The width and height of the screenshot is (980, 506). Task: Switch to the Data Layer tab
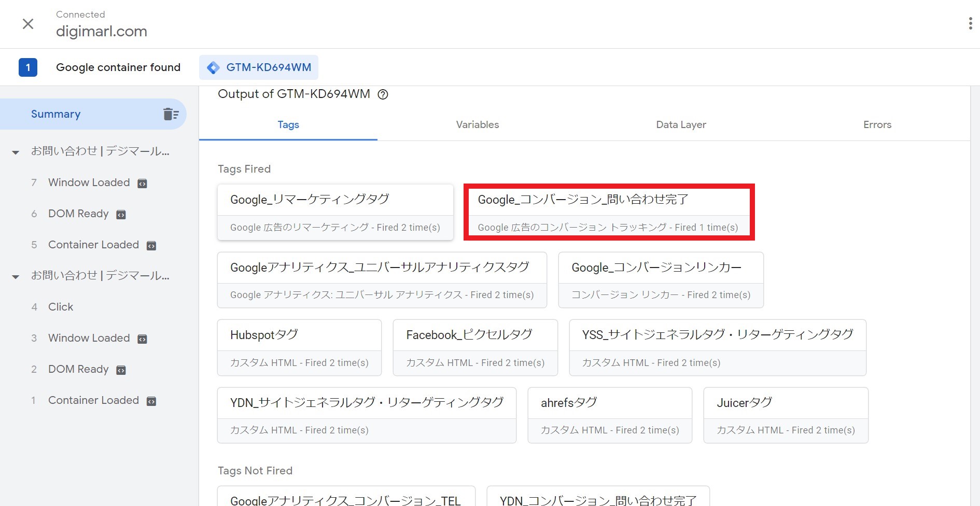(681, 125)
